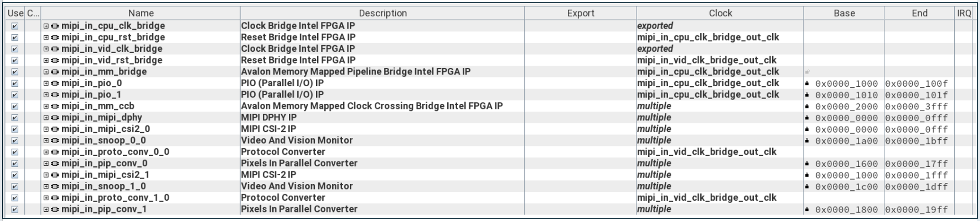This screenshot has height=221, width=980.
Task: Disable the mipi_in_snoop_1_0 Use checkbox
Action: coord(15,186)
